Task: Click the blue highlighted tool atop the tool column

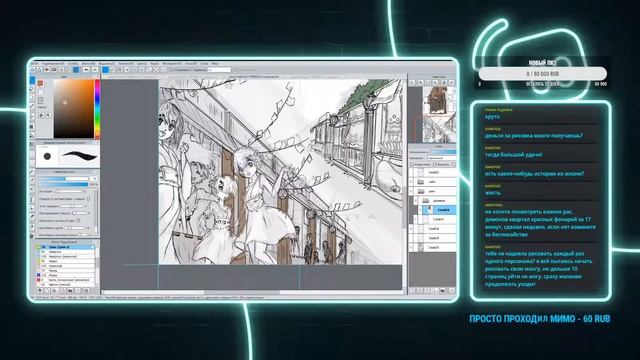Action: pos(32,80)
